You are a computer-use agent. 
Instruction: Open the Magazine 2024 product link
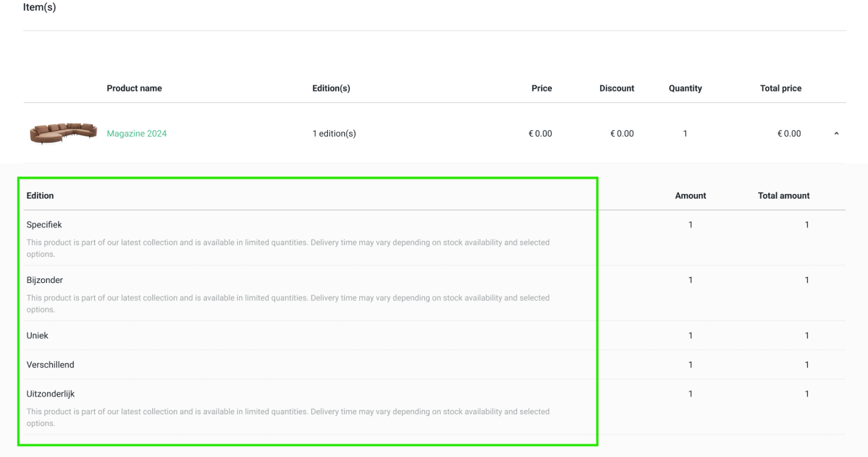(136, 134)
